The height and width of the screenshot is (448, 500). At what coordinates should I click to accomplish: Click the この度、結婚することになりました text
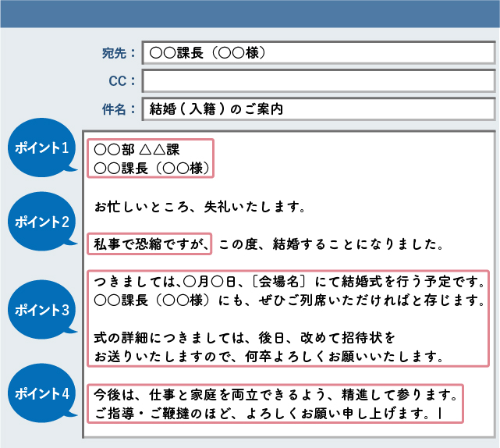coord(331,244)
